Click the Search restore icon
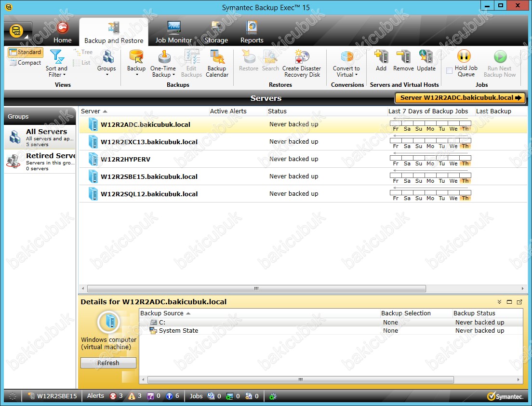 pos(270,57)
